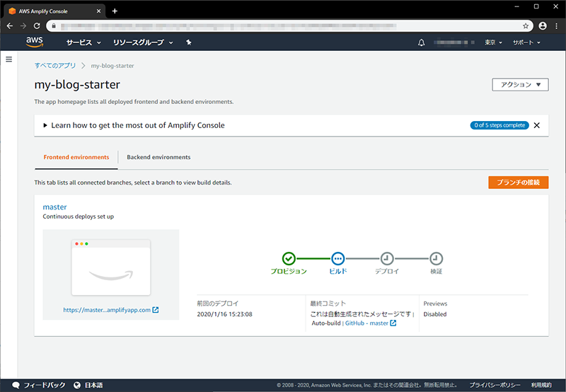Switch to Frontend environments tab
The height and width of the screenshot is (392, 566).
76,157
